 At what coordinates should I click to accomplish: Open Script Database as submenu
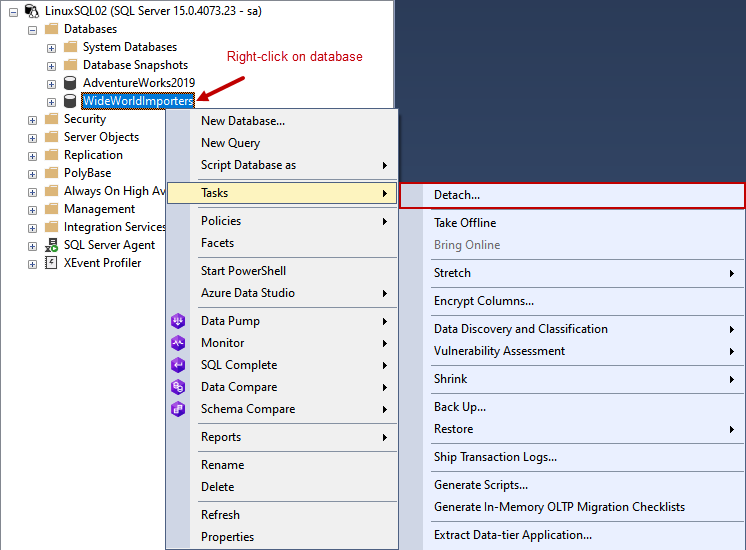coord(282,165)
